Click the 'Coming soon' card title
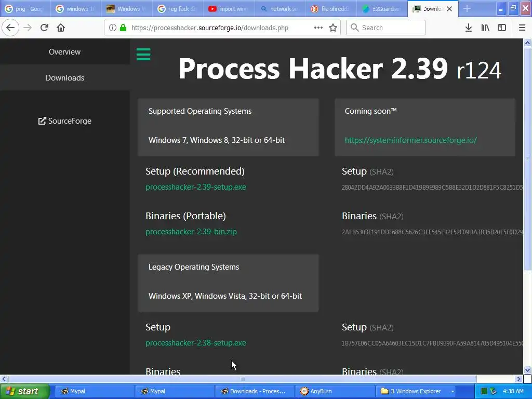532x399 pixels. pyautogui.click(x=370, y=111)
